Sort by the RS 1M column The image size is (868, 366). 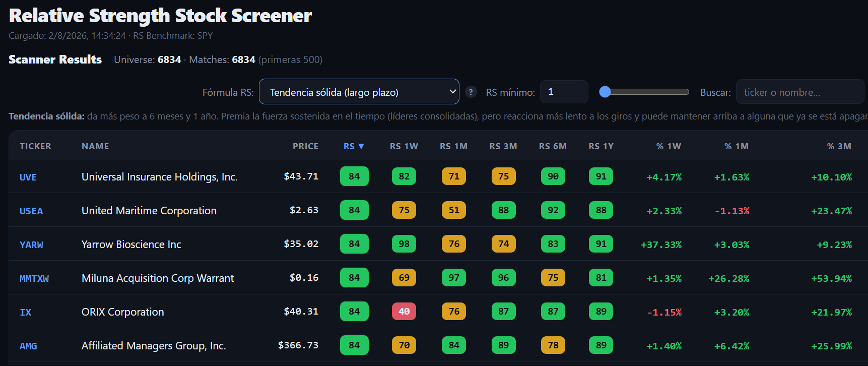453,146
